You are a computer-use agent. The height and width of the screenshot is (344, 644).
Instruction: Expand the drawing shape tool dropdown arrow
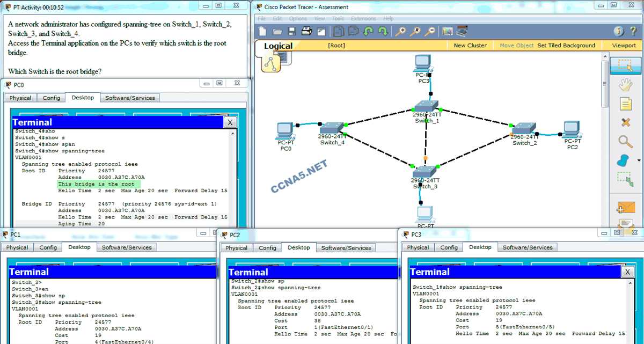click(x=639, y=160)
